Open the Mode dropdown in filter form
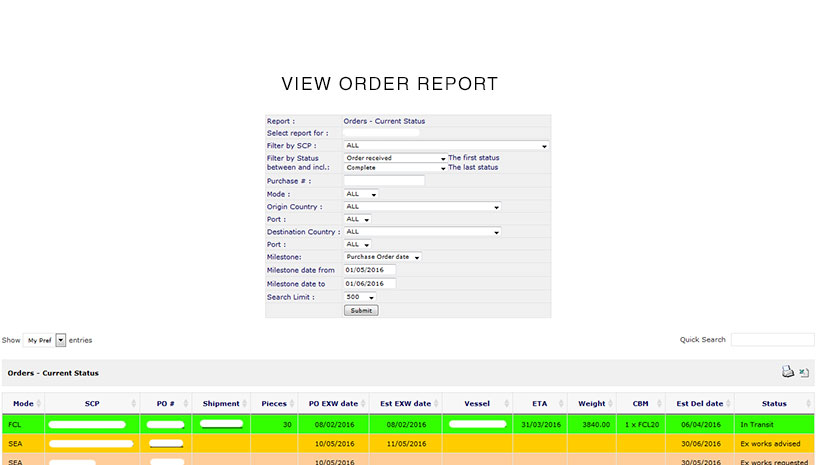Image resolution: width=819 pixels, height=465 pixels. click(360, 194)
